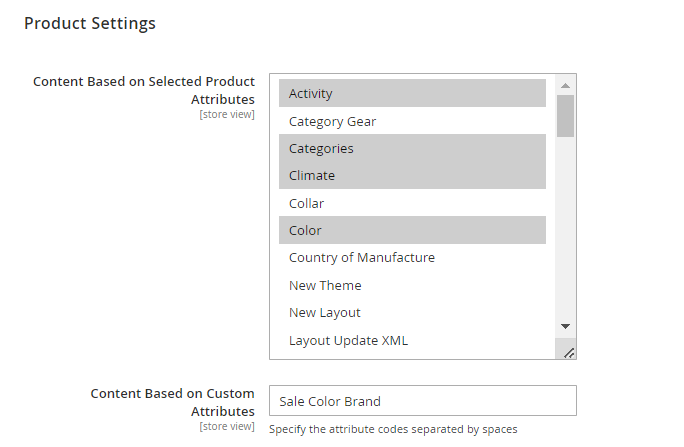The width and height of the screenshot is (684, 447).
Task: Click the scroll up arrow in attribute list
Action: pyautogui.click(x=565, y=85)
